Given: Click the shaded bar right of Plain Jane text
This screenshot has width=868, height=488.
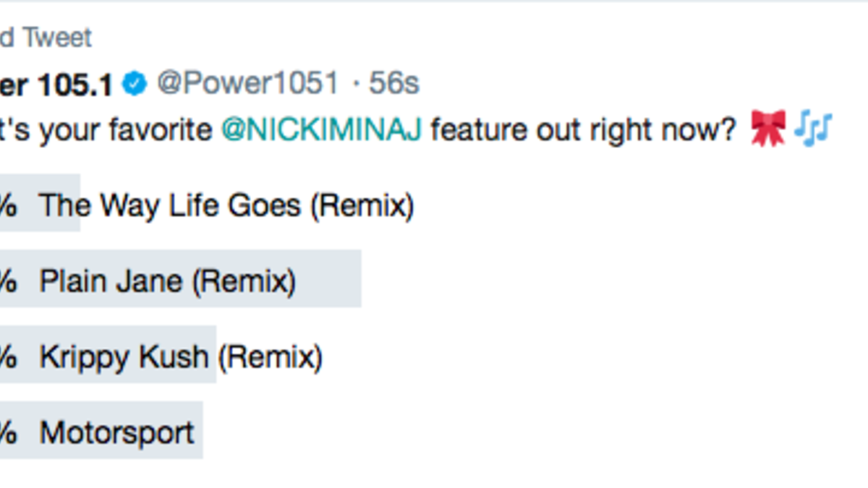Looking at the screenshot, I should click(x=329, y=280).
